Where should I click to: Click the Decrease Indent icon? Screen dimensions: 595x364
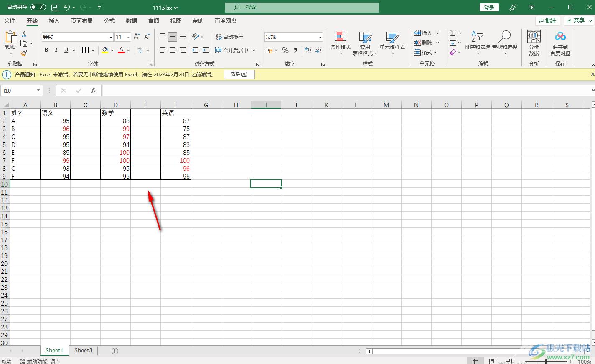pyautogui.click(x=195, y=50)
